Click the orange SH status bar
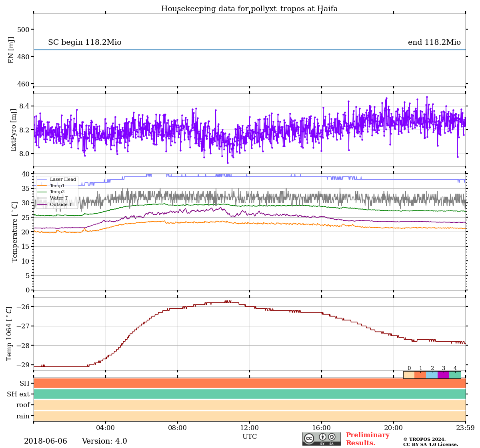The width and height of the screenshot is (480, 448). coord(250,383)
